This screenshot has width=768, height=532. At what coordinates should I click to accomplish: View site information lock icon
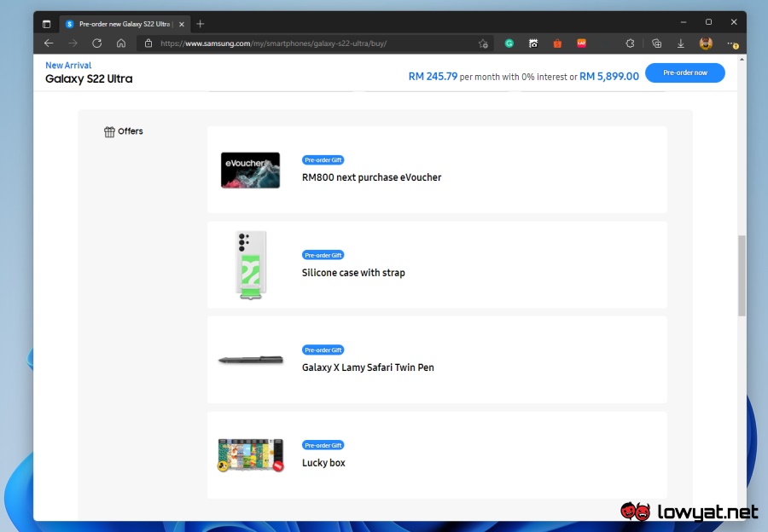(x=148, y=43)
